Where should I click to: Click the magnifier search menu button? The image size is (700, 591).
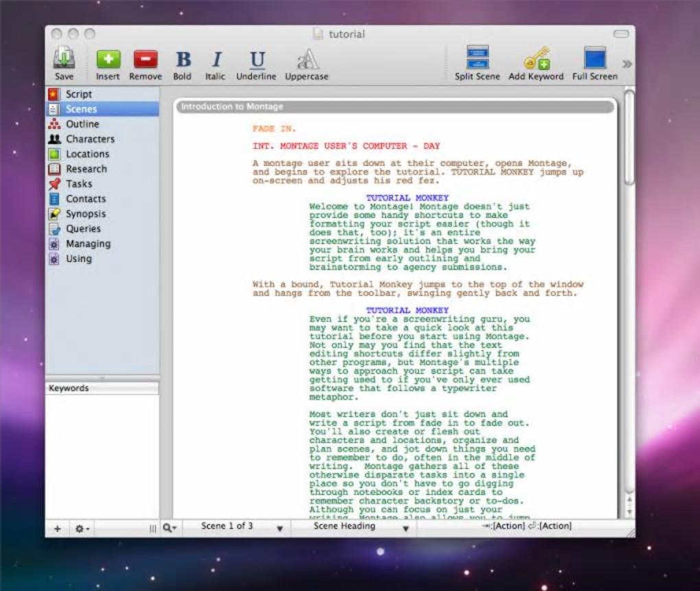point(170,528)
